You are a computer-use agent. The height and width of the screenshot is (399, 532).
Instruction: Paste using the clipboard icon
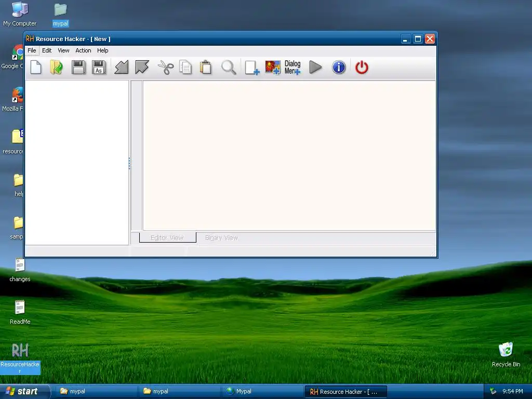click(206, 67)
